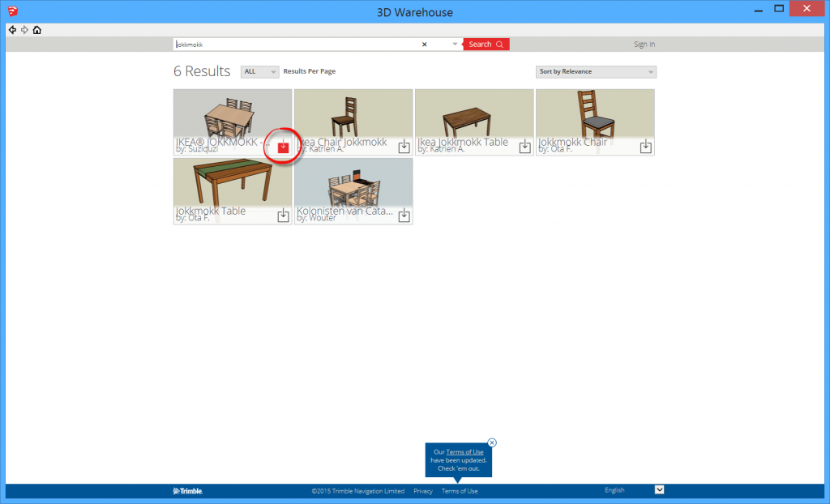The image size is (830, 504).
Task: Expand the search history dropdown arrow
Action: [x=455, y=44]
